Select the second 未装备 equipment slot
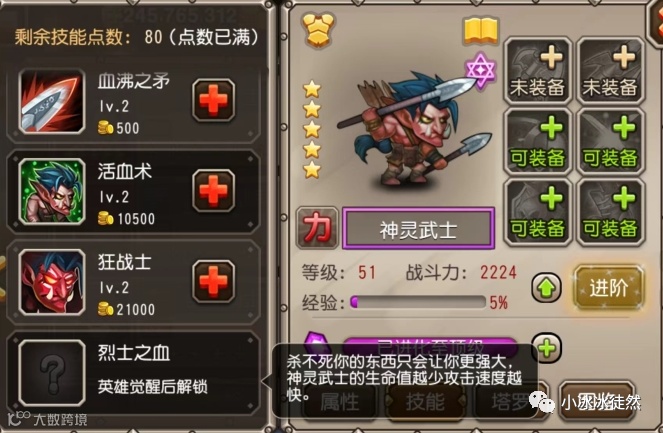 [610, 71]
